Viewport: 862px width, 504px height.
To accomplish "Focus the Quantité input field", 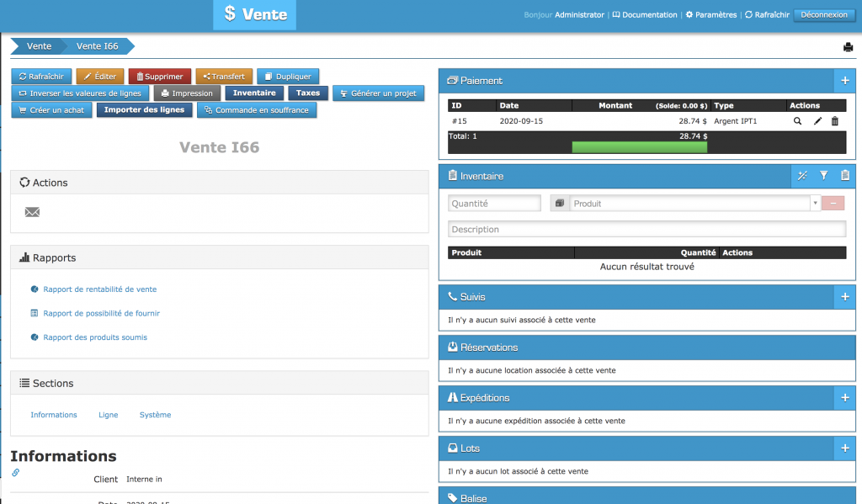I will [x=494, y=204].
